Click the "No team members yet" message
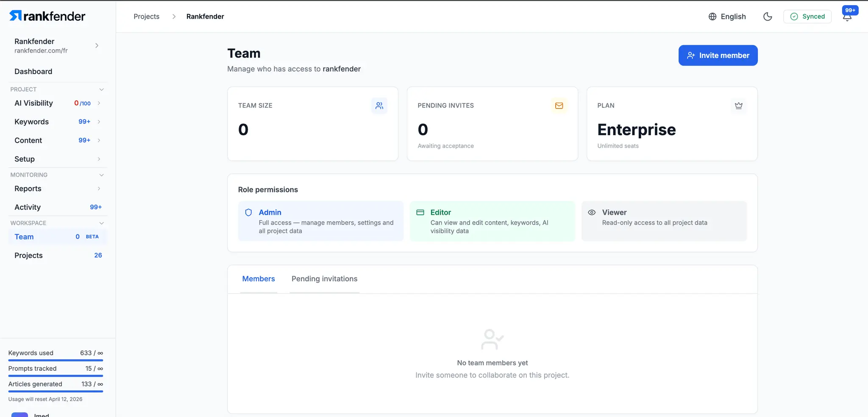Image resolution: width=868 pixels, height=417 pixels. point(492,363)
